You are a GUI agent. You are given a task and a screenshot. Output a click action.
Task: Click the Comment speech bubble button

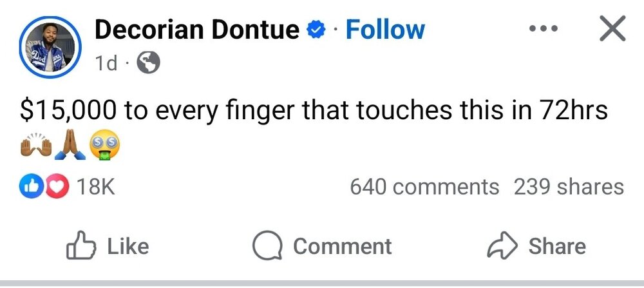(321, 246)
